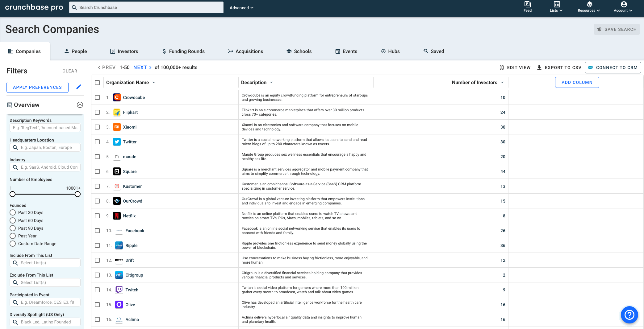Click the OurCrowd company logo

pyautogui.click(x=117, y=201)
